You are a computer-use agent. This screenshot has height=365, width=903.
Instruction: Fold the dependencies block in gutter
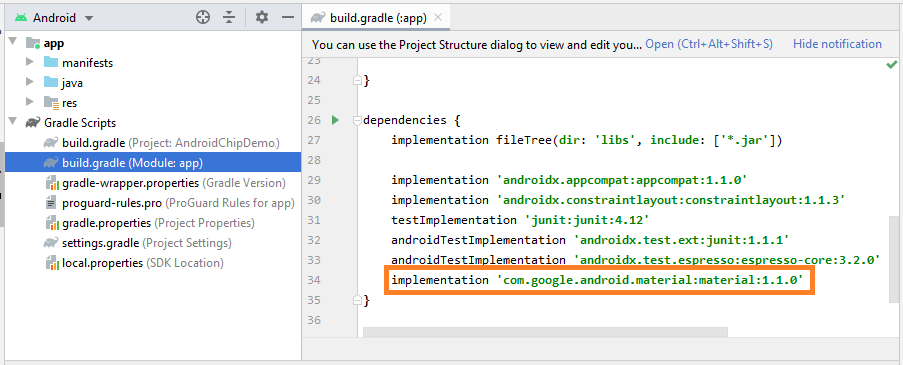357,120
